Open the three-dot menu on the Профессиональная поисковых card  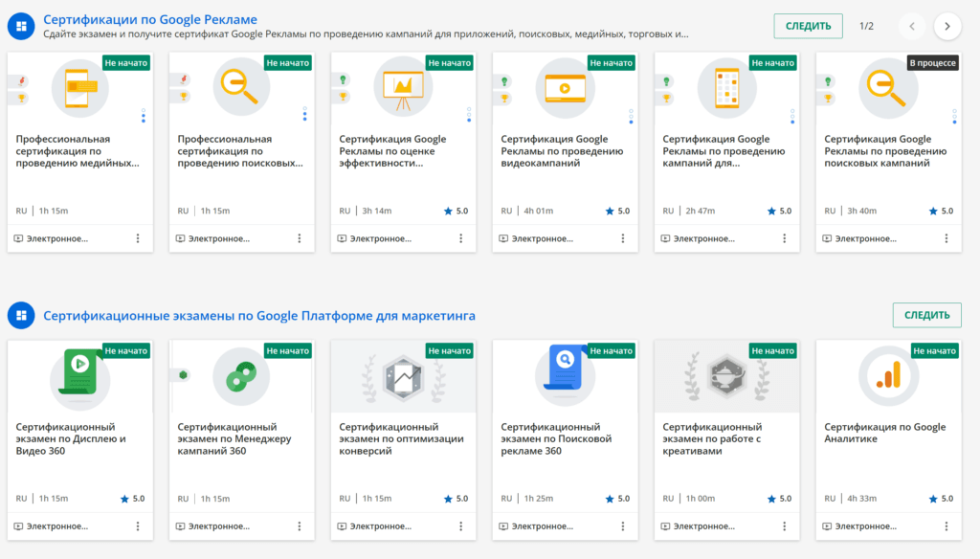pos(300,238)
